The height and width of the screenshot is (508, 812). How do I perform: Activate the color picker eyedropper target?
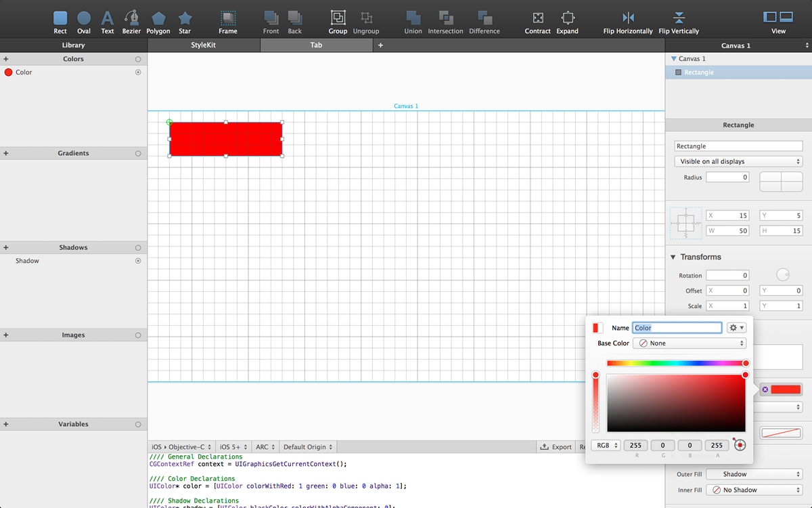click(740, 445)
